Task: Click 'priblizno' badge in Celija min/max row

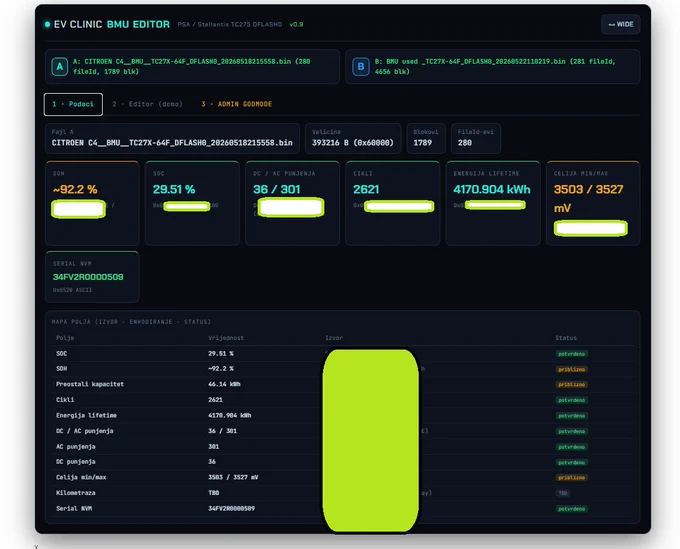Action: (x=572, y=478)
